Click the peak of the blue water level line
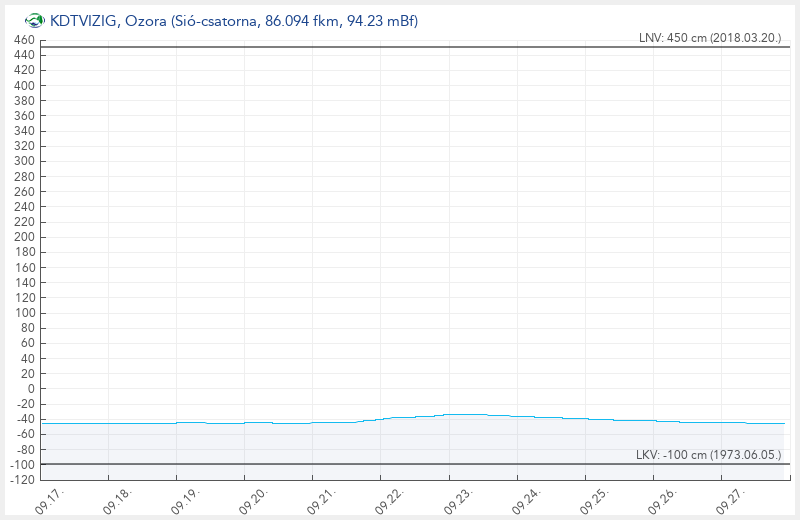 pos(465,414)
